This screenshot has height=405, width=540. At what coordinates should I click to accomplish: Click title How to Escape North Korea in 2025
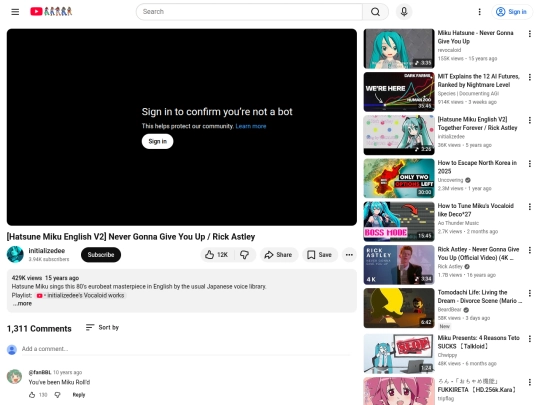477,167
